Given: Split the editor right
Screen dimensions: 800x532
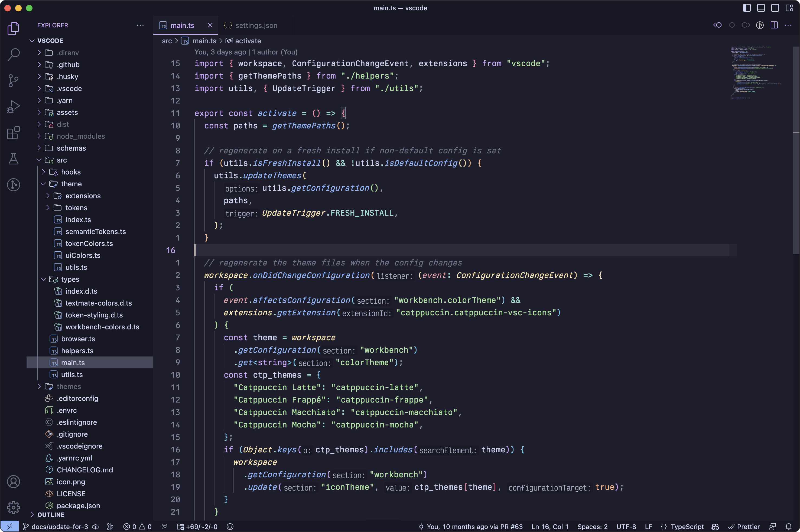Looking at the screenshot, I should (774, 25).
